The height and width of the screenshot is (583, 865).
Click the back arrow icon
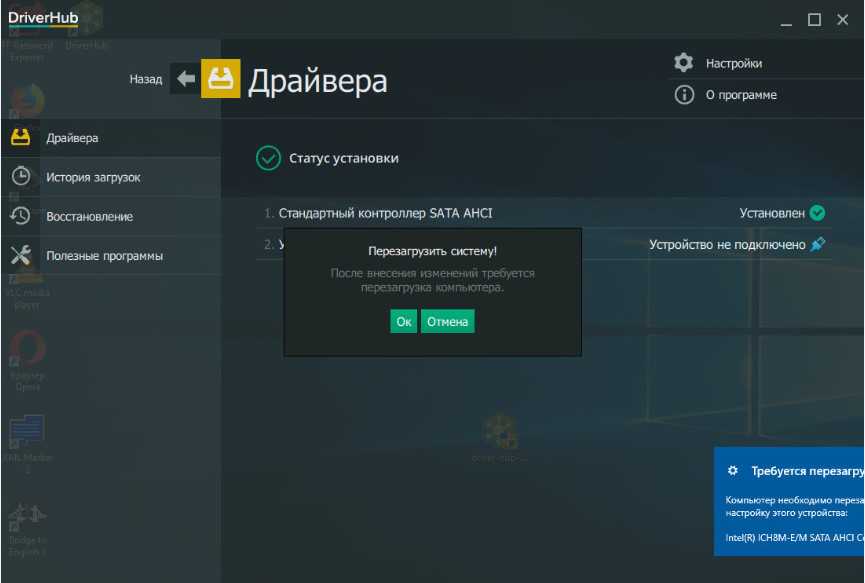point(185,79)
